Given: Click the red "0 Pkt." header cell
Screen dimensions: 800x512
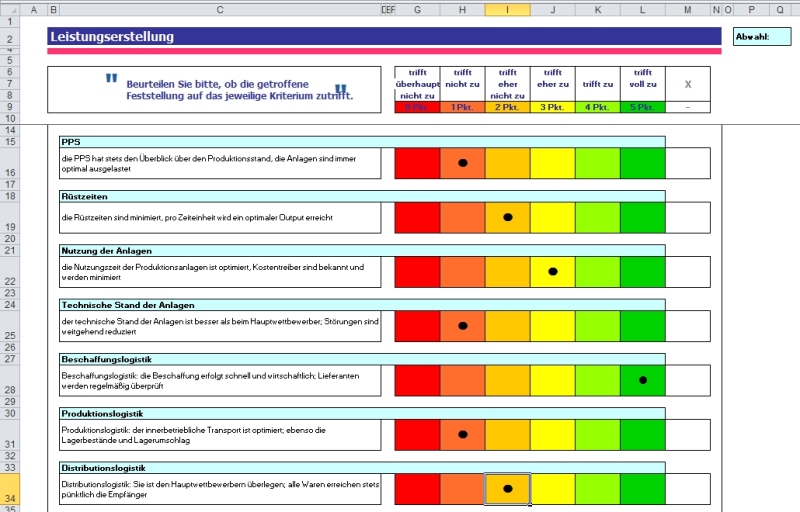Looking at the screenshot, I should coord(417,107).
